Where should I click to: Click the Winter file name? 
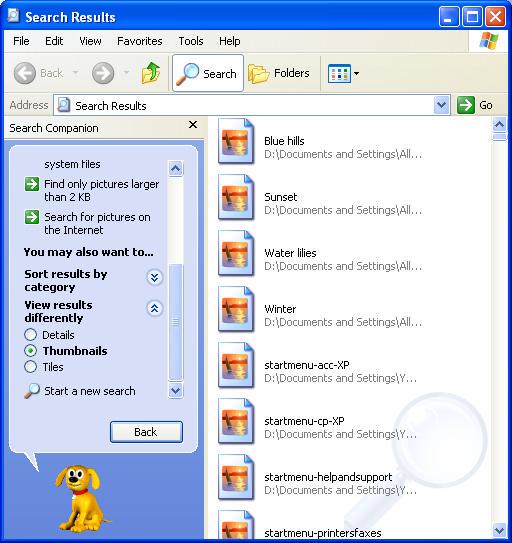[280, 309]
